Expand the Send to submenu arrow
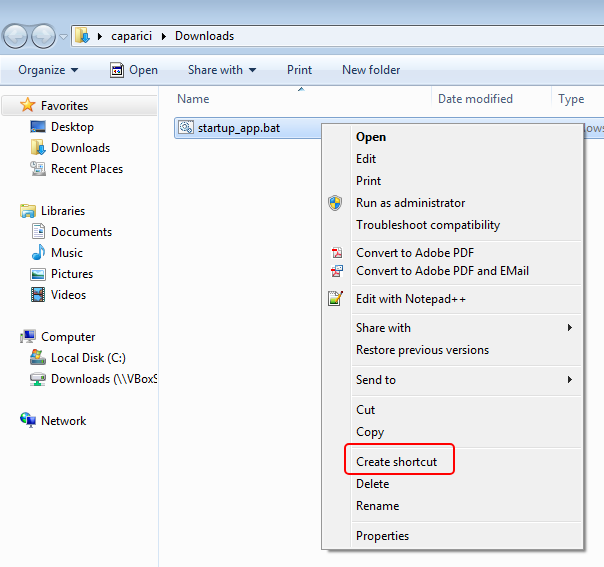This screenshot has height=567, width=604. (570, 380)
